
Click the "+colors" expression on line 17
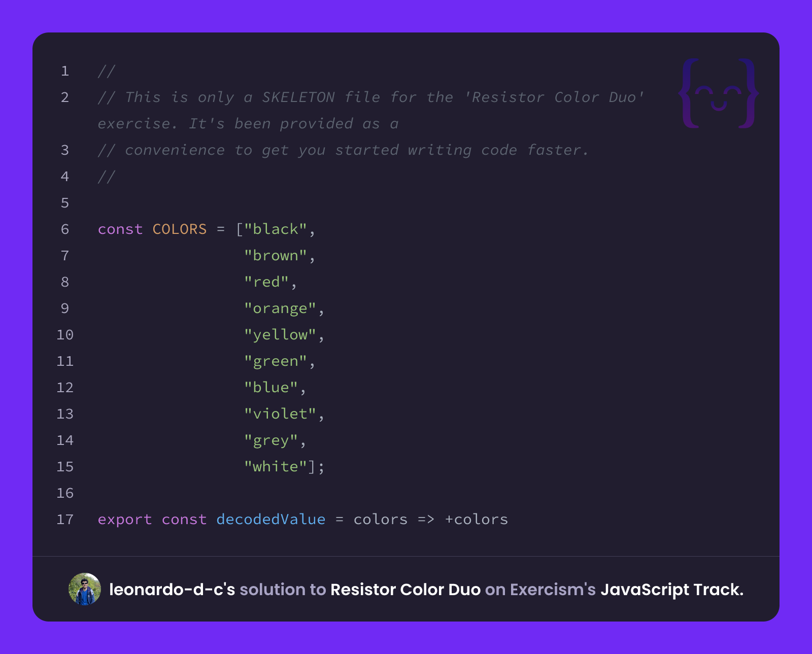point(476,520)
